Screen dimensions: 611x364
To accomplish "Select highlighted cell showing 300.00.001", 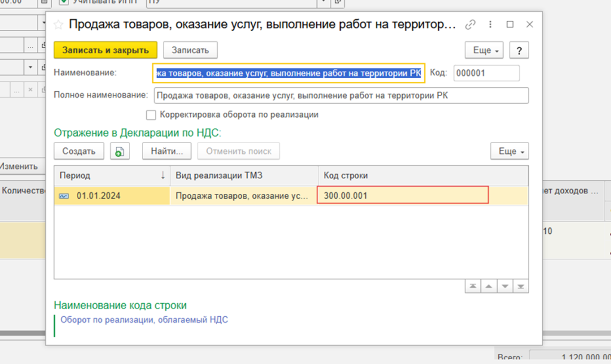I will (403, 195).
